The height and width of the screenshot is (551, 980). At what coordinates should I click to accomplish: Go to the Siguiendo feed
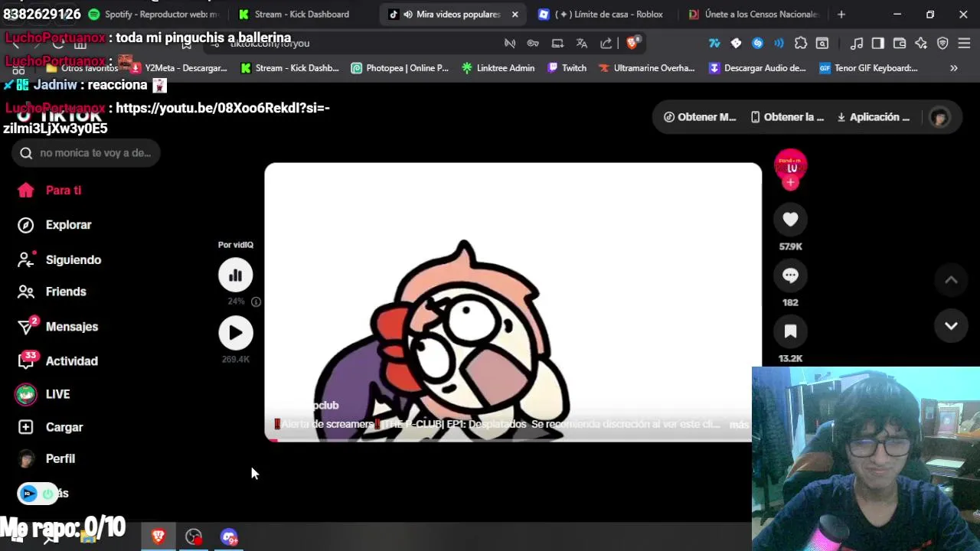point(60,260)
